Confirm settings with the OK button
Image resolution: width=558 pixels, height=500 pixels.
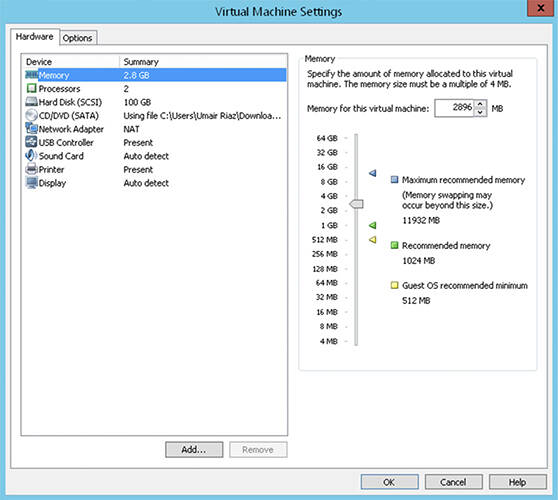389,482
